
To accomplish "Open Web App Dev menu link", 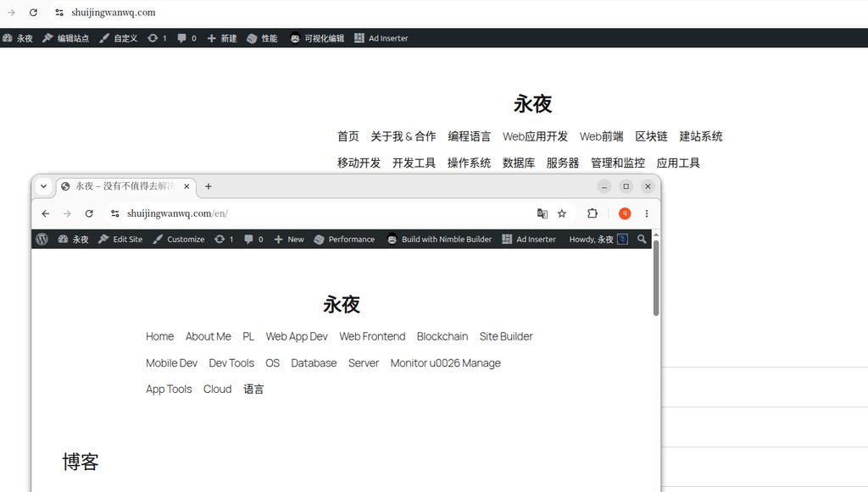I will 297,337.
